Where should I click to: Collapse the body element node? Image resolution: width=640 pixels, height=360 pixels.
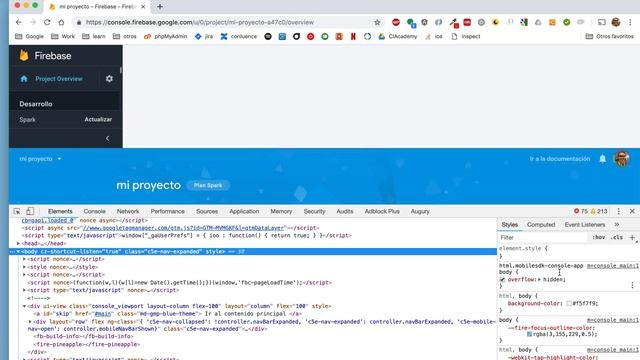[18, 251]
